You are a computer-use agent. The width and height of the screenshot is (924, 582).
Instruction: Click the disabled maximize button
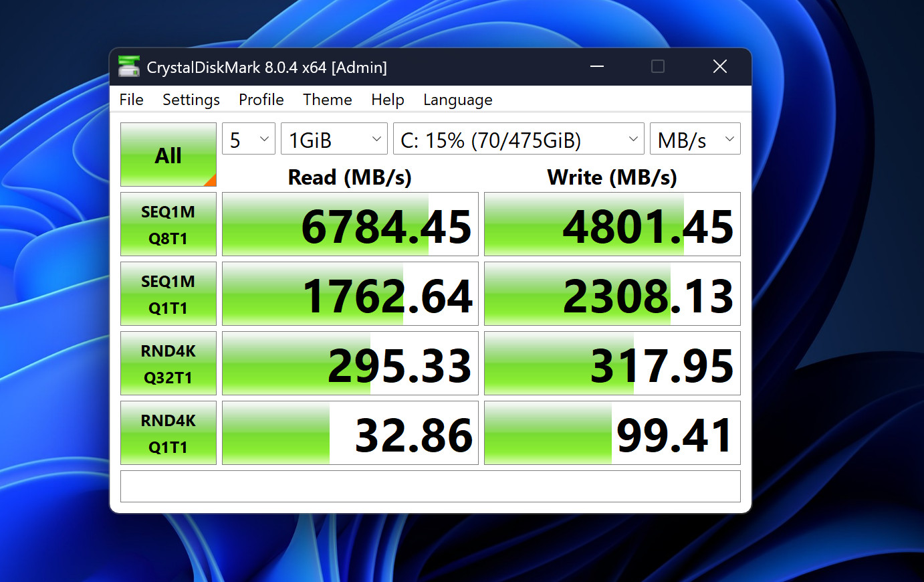(x=658, y=66)
